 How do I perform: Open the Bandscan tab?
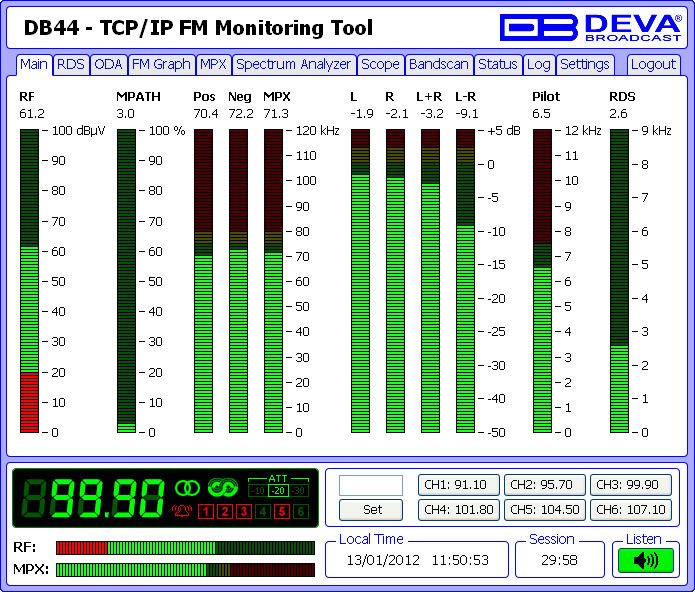click(x=439, y=65)
